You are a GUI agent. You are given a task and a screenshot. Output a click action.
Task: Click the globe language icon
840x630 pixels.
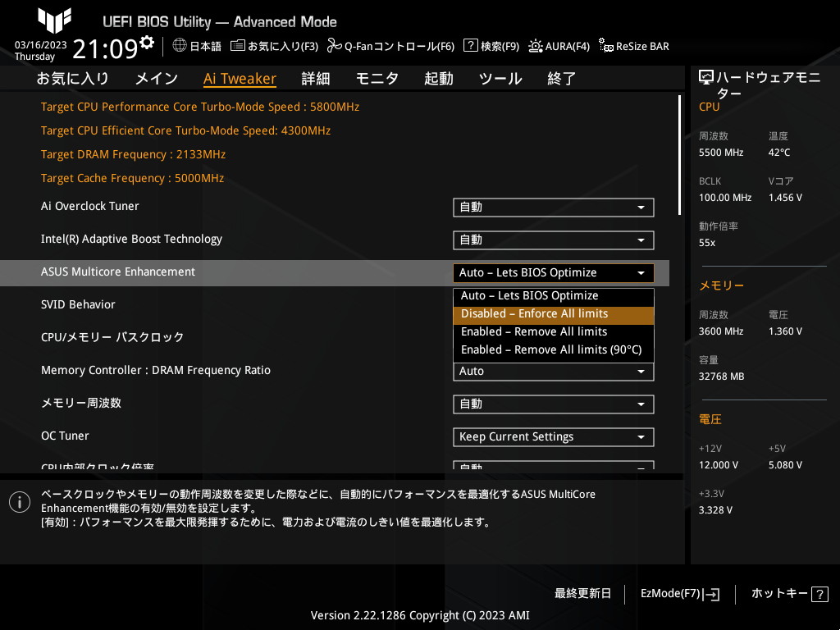coord(180,46)
